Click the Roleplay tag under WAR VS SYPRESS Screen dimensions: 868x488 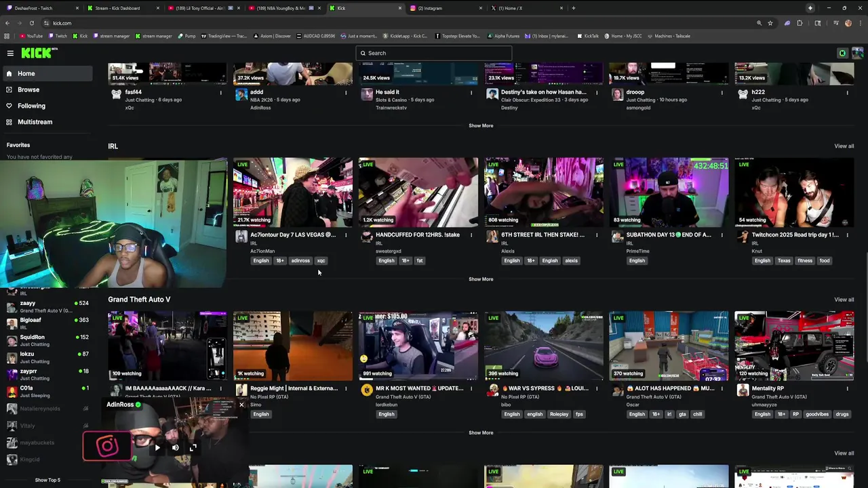tap(559, 414)
